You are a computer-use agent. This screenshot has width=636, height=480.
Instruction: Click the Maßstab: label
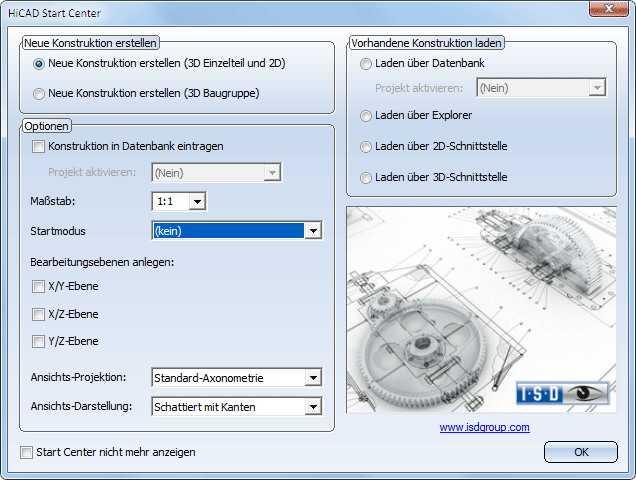pos(53,201)
